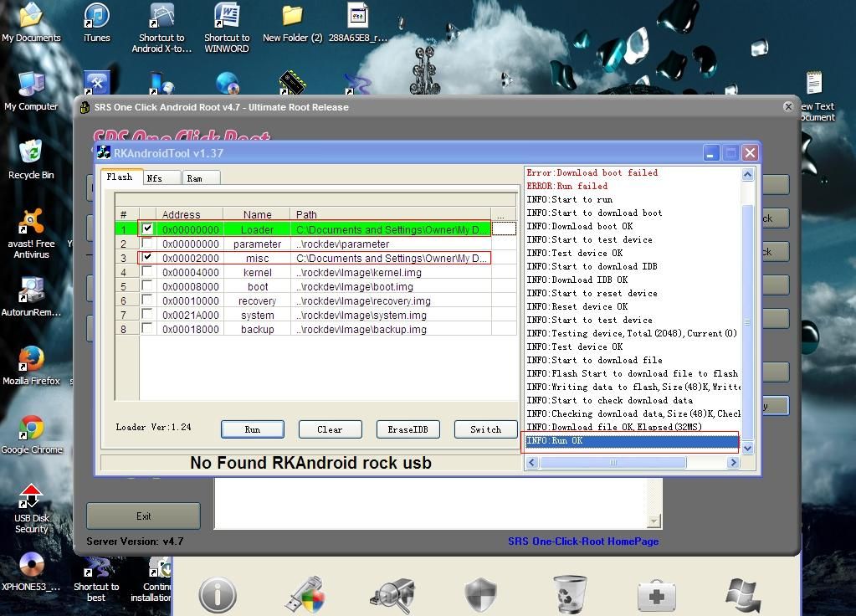
Task: Switch to the Flash tab
Action: pos(120,177)
